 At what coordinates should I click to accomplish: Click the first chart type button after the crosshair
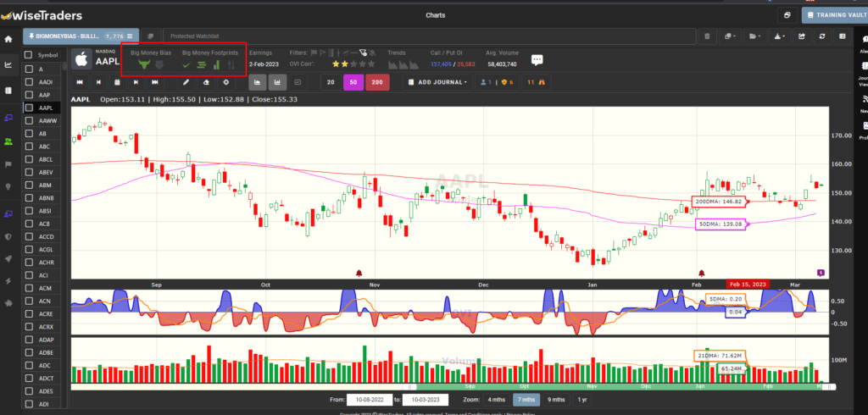[258, 82]
